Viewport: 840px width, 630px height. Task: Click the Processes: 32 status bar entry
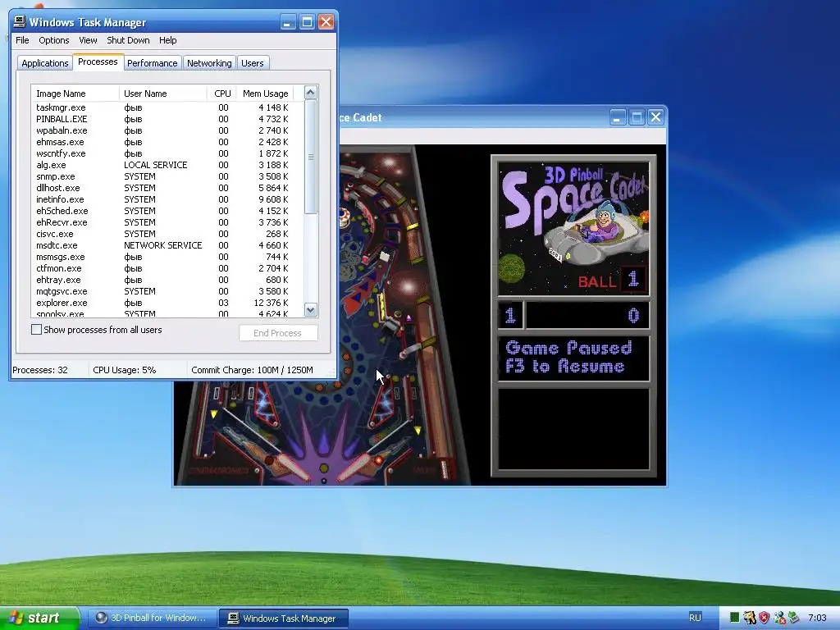(40, 370)
